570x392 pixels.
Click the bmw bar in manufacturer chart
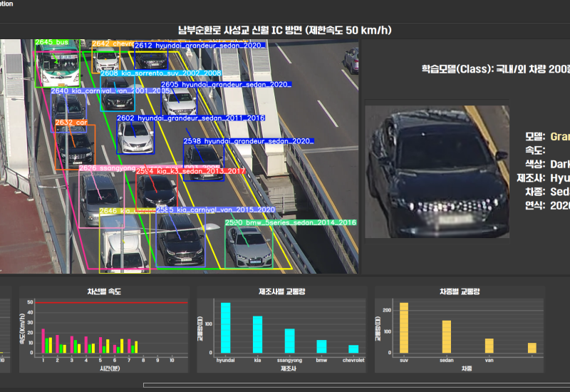point(322,346)
